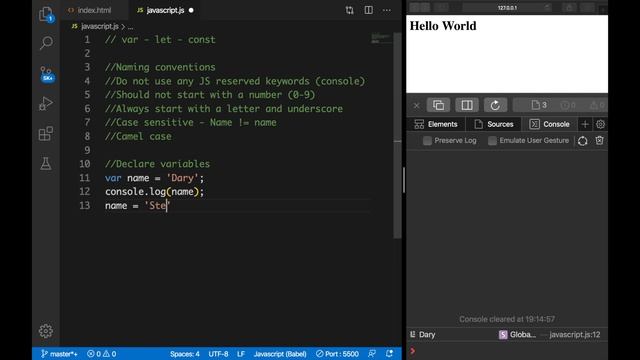This screenshot has height=360, width=640.
Task: Reload the page from devtools toolbar
Action: tap(495, 105)
